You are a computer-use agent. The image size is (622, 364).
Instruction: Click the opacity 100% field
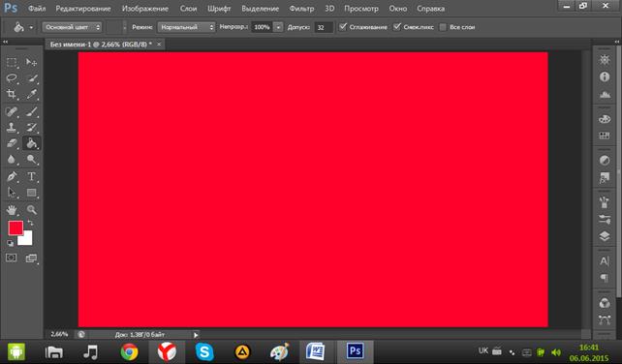(x=263, y=27)
